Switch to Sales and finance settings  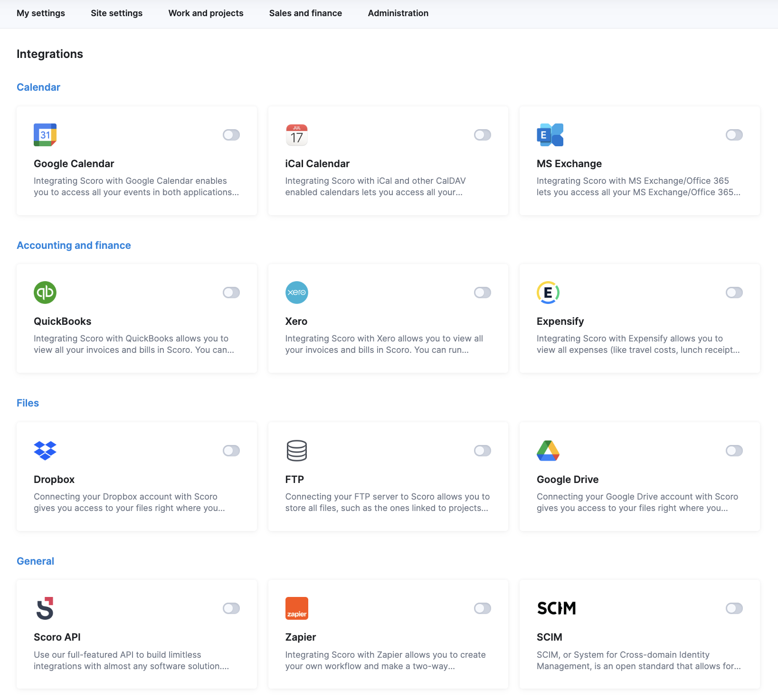coord(305,13)
